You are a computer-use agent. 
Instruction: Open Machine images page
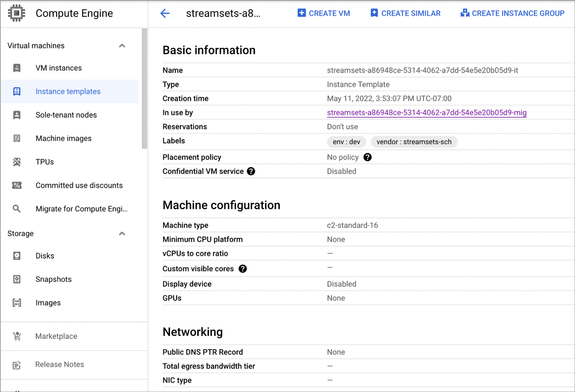tap(63, 138)
